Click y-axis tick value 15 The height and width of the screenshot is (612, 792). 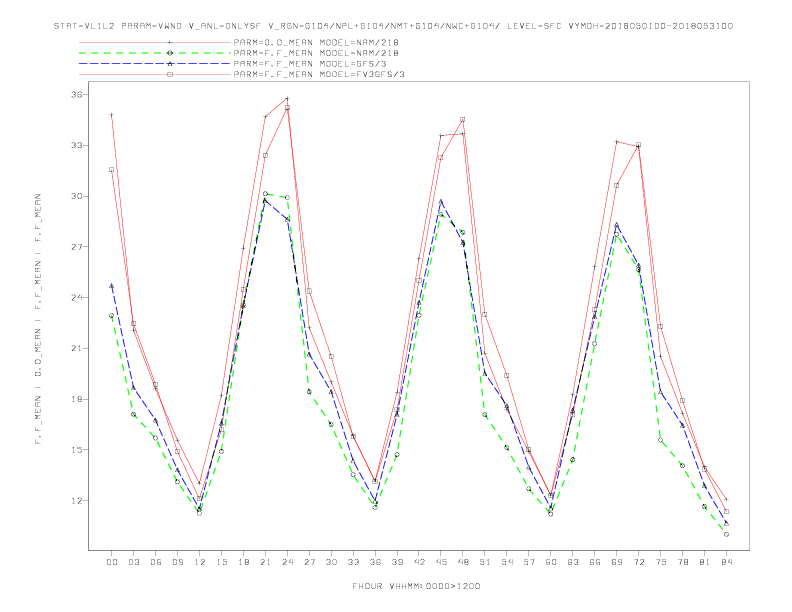coord(77,450)
